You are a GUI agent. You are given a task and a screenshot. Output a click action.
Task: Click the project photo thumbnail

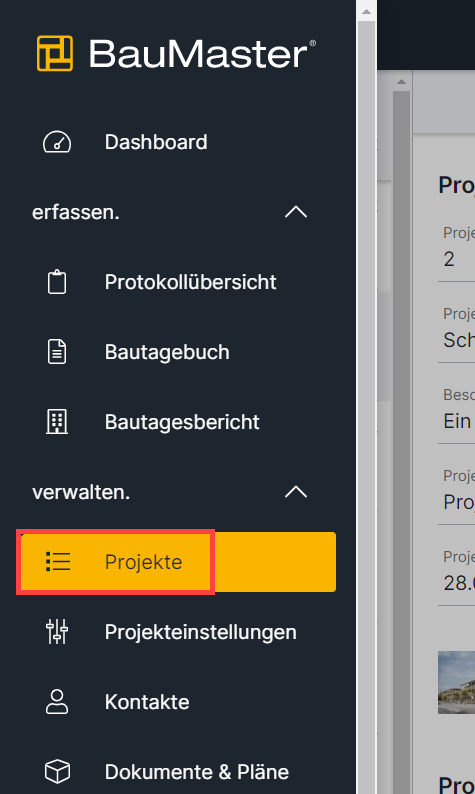point(456,683)
